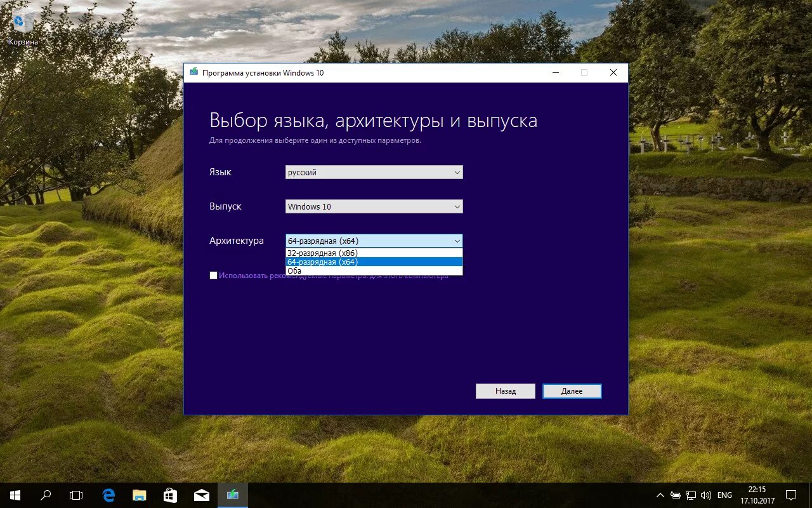Switch ENG input language indicator
Image resolution: width=812 pixels, height=508 pixels.
point(724,495)
